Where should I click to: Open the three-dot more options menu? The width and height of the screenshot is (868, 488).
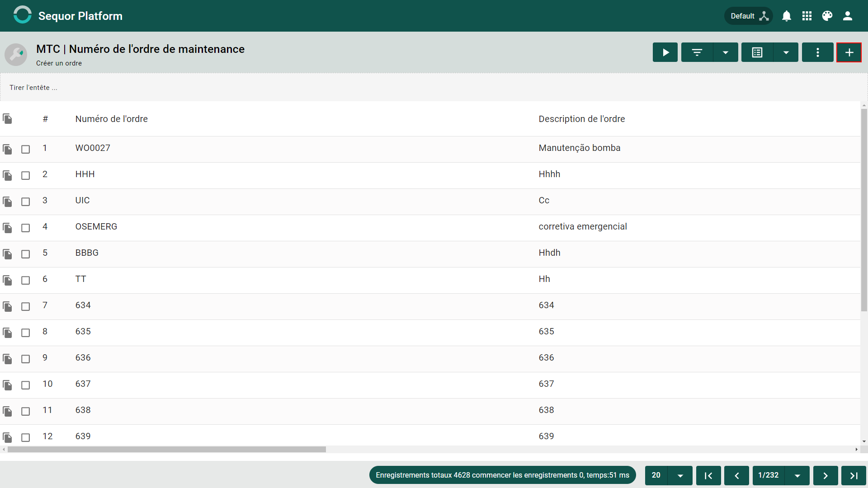(x=817, y=52)
